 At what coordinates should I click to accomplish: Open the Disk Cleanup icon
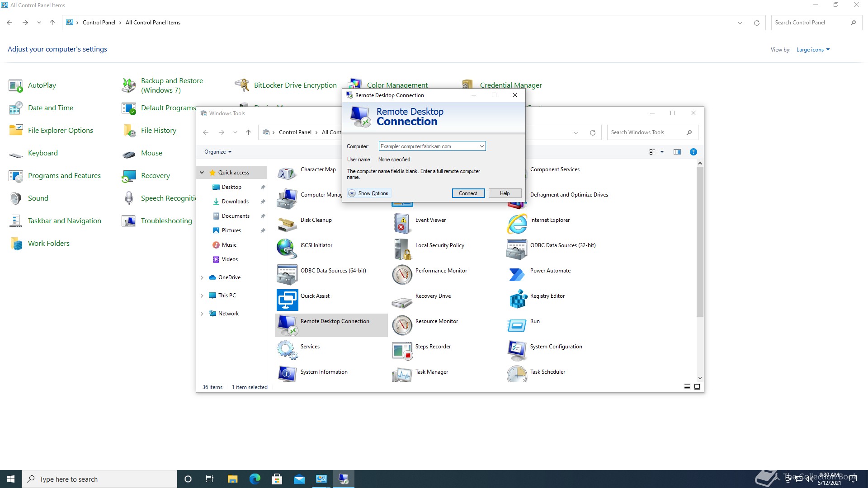coord(287,224)
